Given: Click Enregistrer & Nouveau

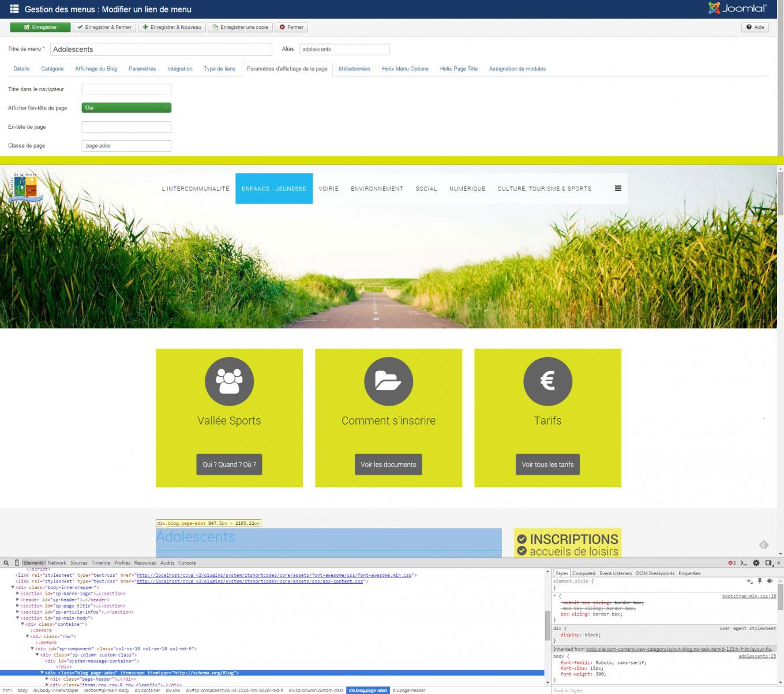Looking at the screenshot, I should point(172,27).
